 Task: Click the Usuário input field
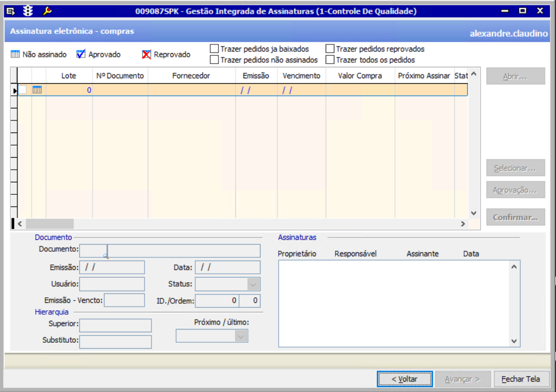click(112, 284)
